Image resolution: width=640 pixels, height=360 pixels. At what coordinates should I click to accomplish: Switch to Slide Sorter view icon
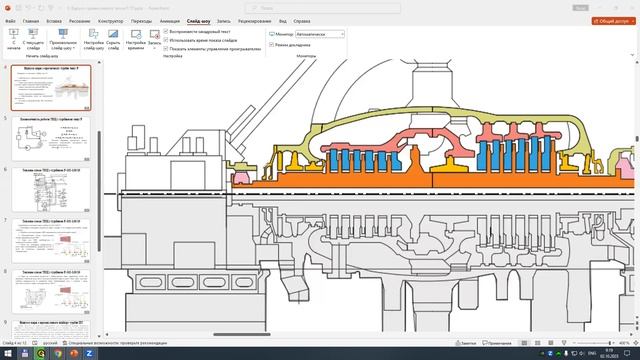tap(538, 343)
